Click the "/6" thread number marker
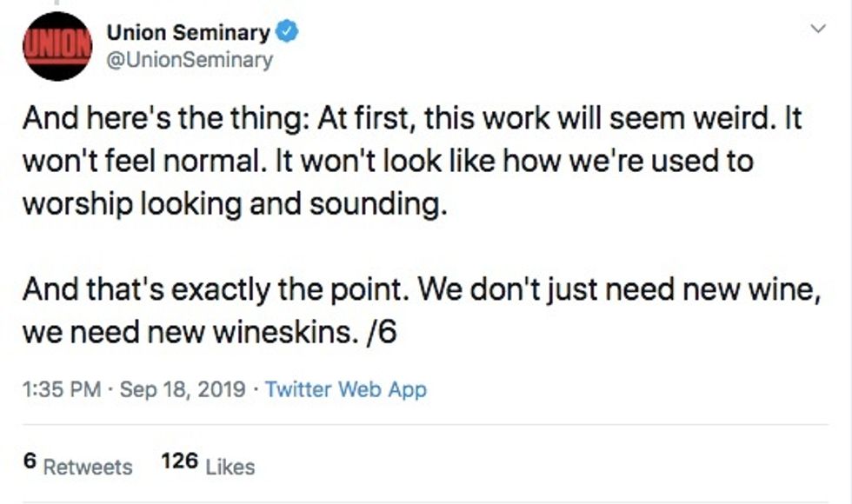The image size is (852, 504). [381, 332]
